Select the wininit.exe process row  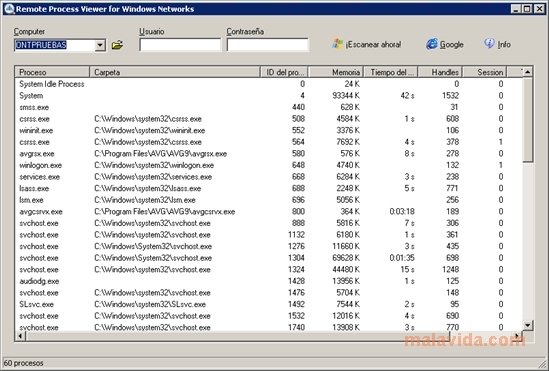pyautogui.click(x=269, y=130)
